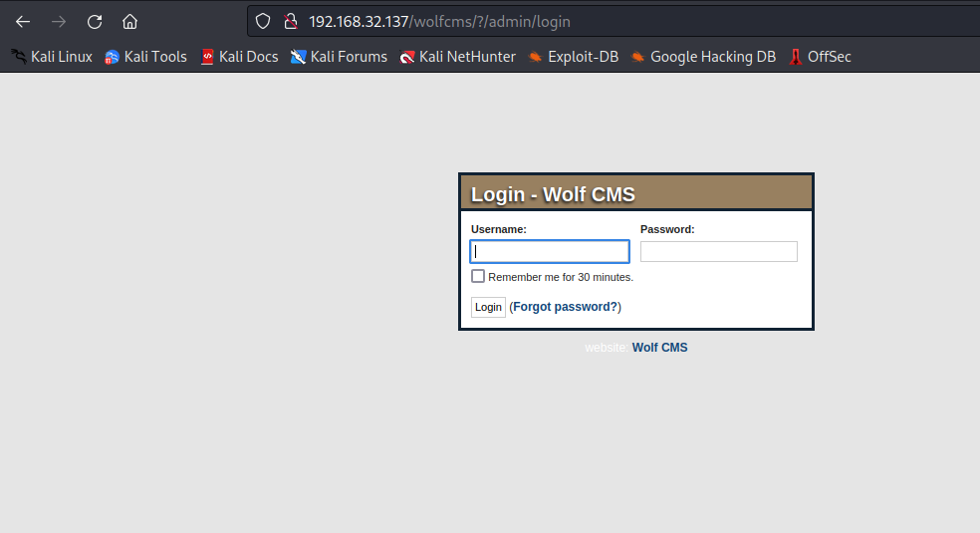
Task: Reload the current page
Action: [x=95, y=22]
